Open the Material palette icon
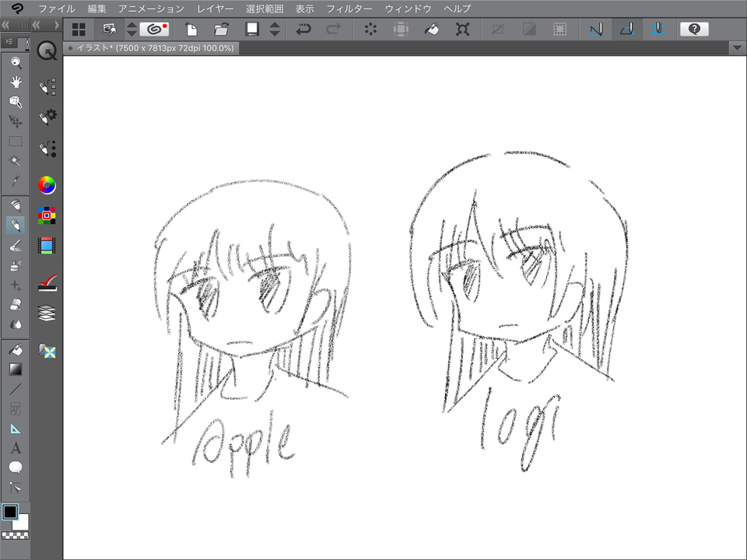The width and height of the screenshot is (747, 560). coord(47,351)
